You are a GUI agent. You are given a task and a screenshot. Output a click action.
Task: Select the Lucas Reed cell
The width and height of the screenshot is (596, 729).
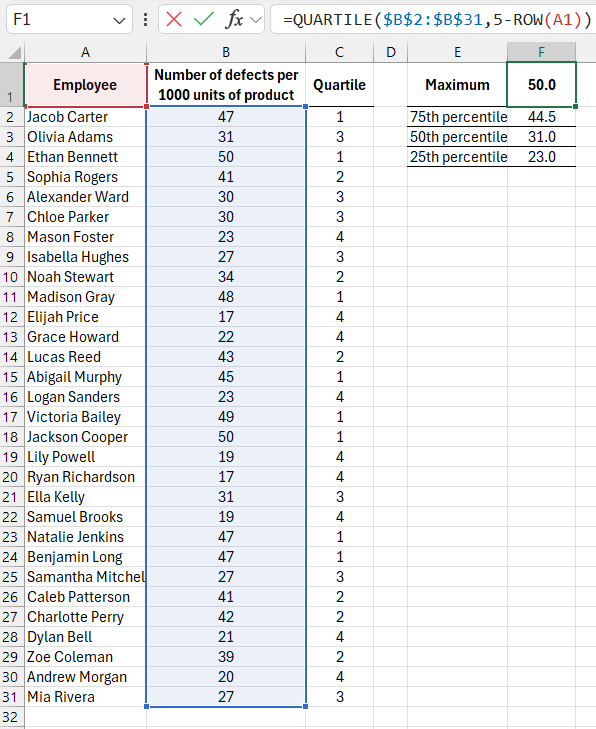click(85, 357)
